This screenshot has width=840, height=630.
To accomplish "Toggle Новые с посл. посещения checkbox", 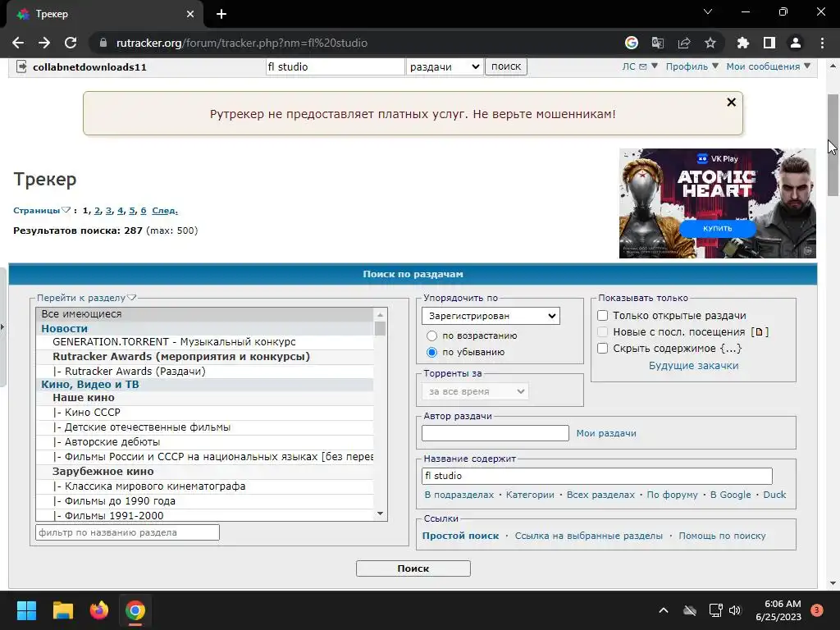I will pyautogui.click(x=603, y=332).
